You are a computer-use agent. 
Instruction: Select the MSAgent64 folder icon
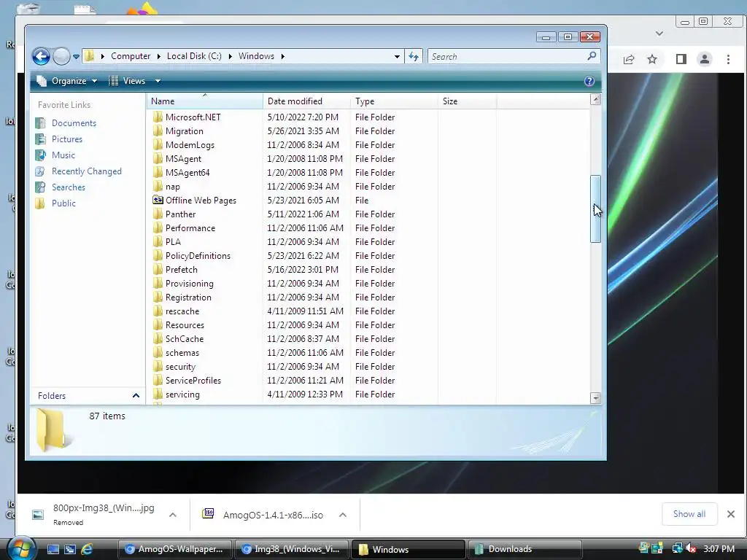(158, 172)
